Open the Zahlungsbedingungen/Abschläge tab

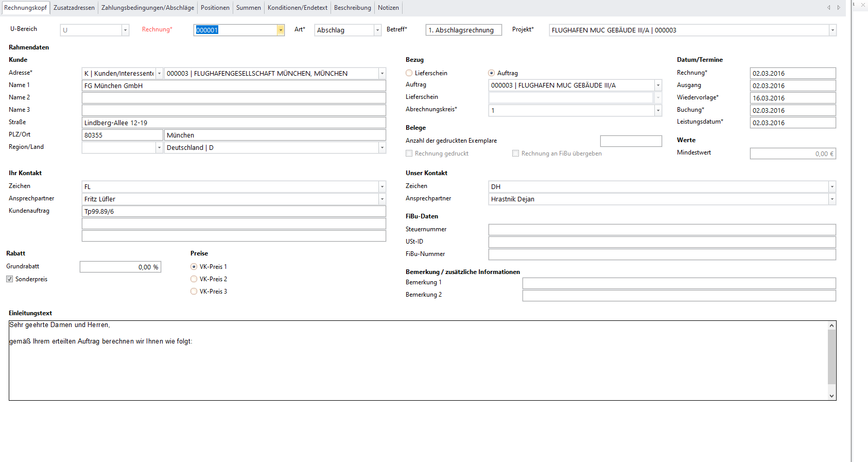(148, 8)
